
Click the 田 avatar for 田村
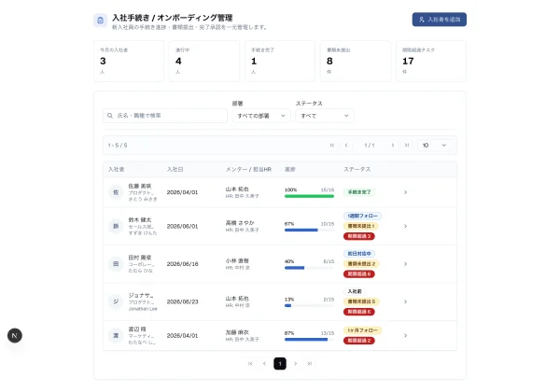[x=116, y=264]
